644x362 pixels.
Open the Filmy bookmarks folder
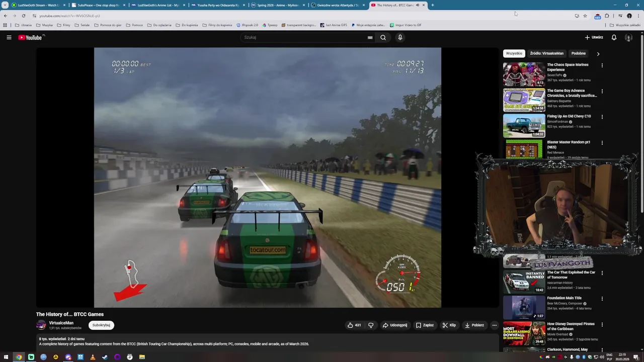(x=63, y=25)
